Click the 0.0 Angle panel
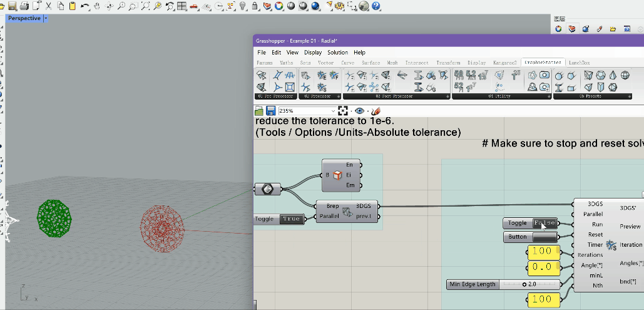The width and height of the screenshot is (644, 310). [x=543, y=267]
